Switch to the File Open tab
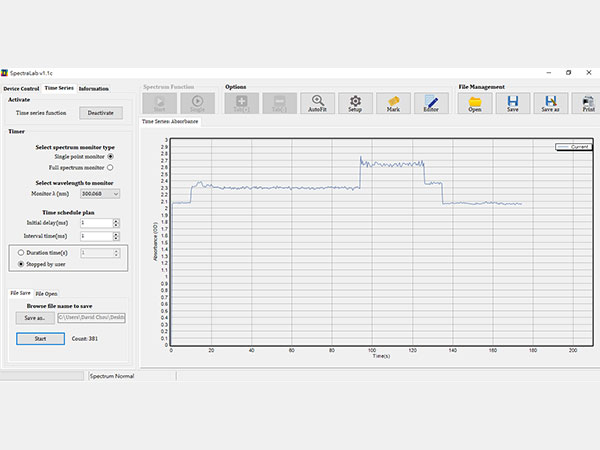This screenshot has width=600, height=450. (x=47, y=293)
